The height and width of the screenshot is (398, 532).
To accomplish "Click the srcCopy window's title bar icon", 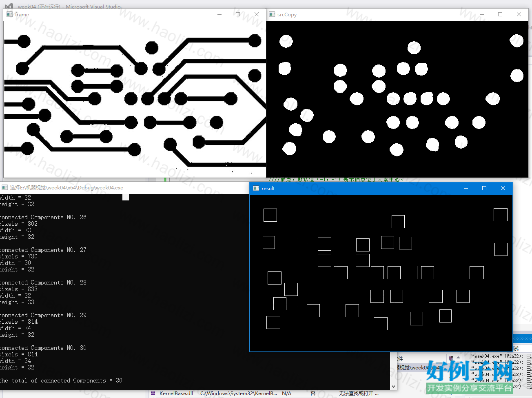I will pyautogui.click(x=272, y=14).
